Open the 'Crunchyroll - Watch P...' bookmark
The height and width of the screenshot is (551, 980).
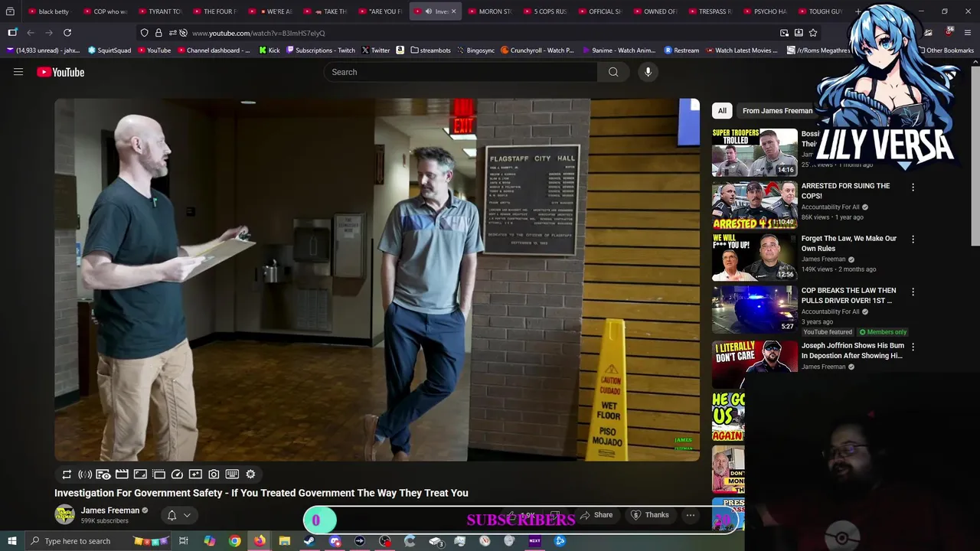[x=537, y=51]
